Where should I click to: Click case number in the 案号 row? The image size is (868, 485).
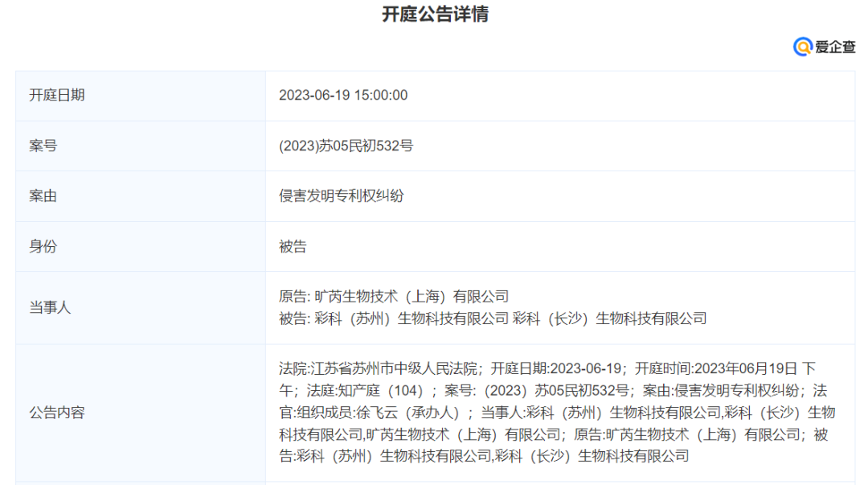pyautogui.click(x=346, y=146)
